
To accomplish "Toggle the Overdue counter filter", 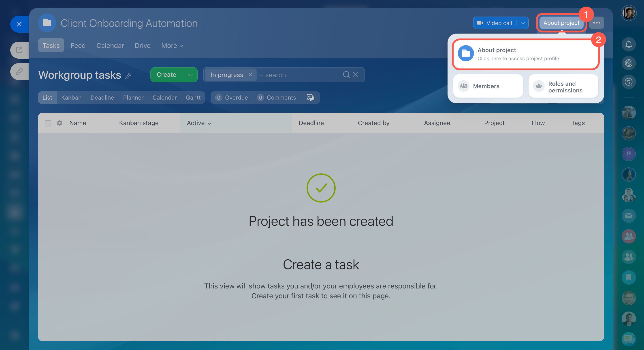I will (232, 98).
